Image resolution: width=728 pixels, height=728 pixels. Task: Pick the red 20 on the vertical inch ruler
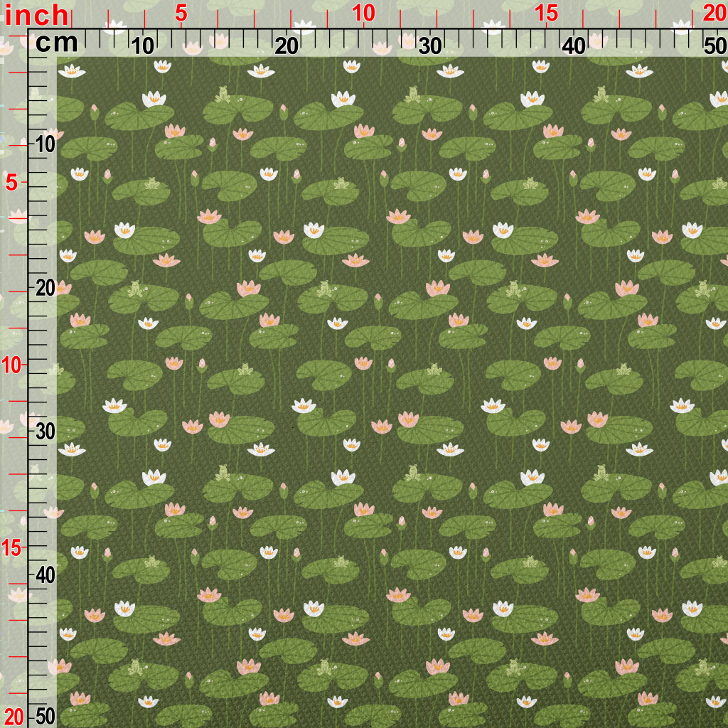click(x=13, y=717)
